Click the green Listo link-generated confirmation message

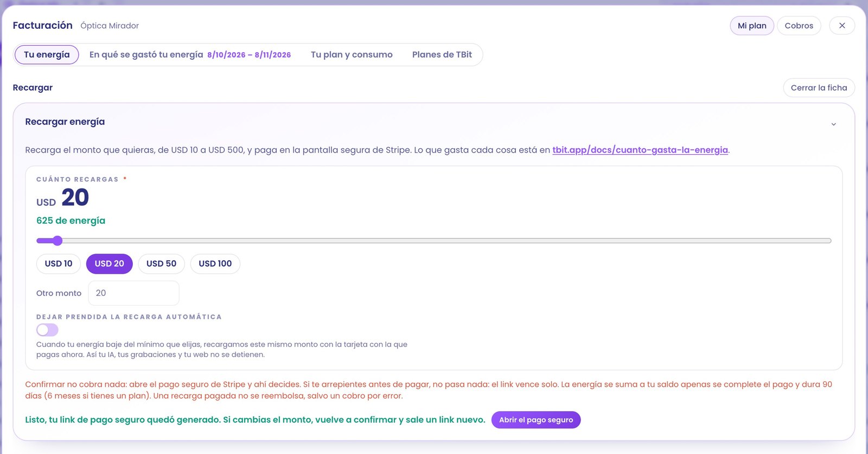point(255,420)
